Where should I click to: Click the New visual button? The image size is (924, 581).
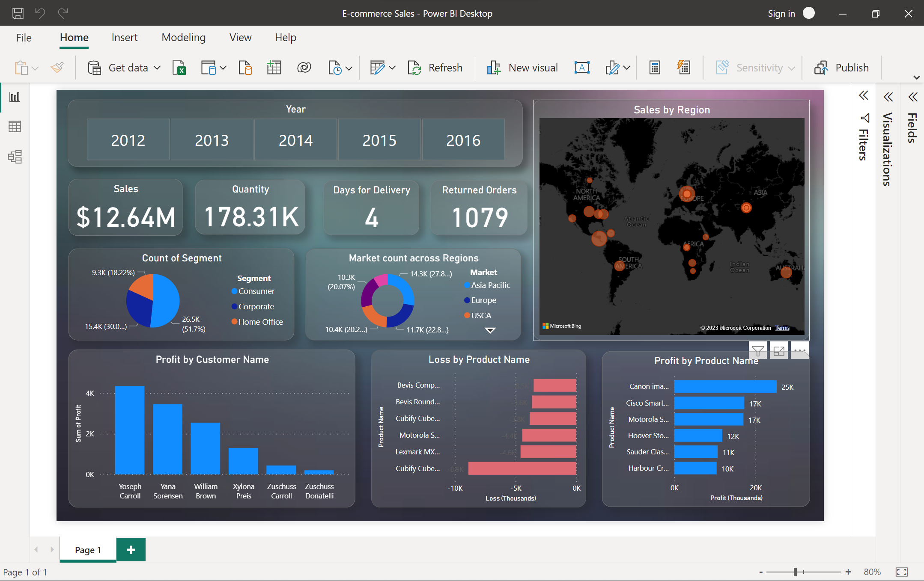coord(522,68)
